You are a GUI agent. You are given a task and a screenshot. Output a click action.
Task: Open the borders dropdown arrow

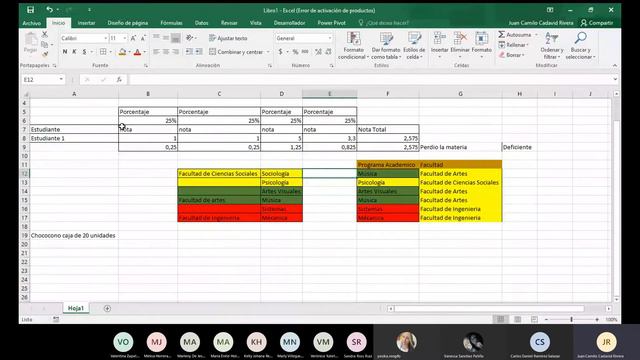click(111, 52)
